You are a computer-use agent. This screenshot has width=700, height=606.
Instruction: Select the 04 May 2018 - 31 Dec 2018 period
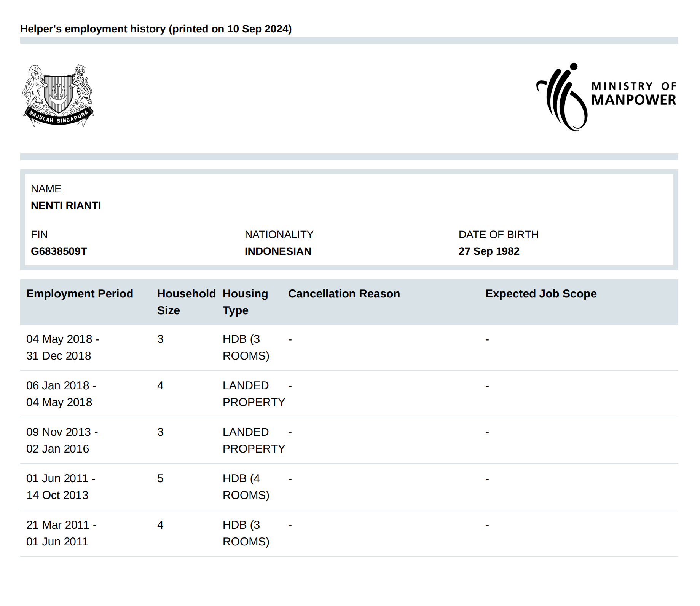tap(62, 347)
